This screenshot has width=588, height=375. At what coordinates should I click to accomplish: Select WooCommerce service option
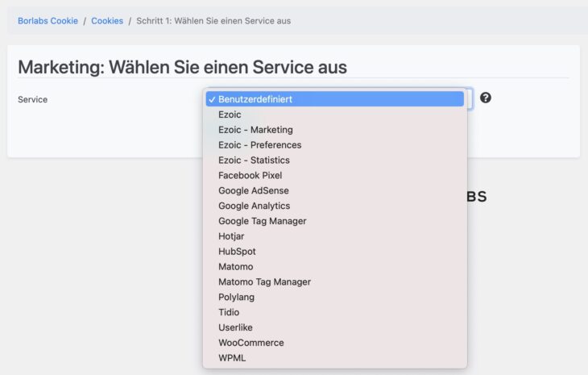334,343
